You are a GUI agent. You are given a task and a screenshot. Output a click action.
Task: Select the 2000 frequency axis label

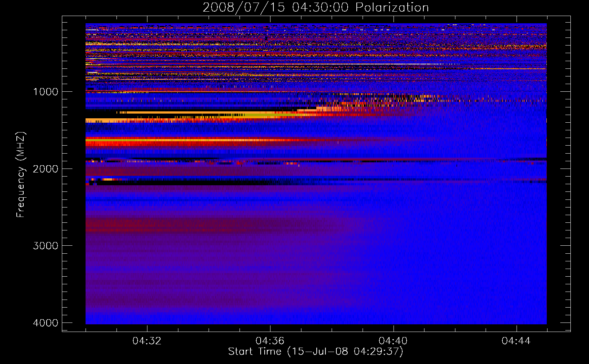tap(46, 169)
